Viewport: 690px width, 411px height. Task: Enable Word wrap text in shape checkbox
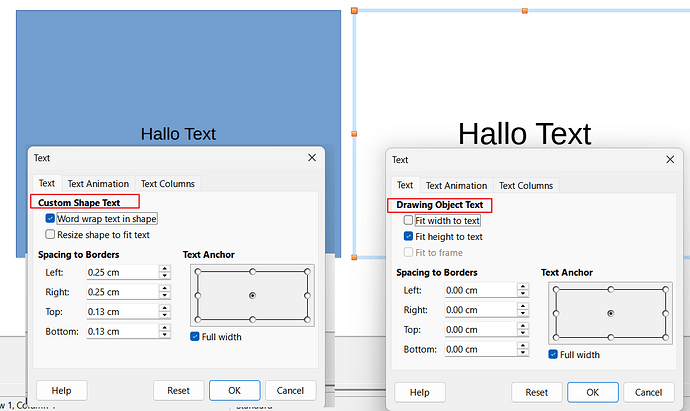[x=51, y=218]
